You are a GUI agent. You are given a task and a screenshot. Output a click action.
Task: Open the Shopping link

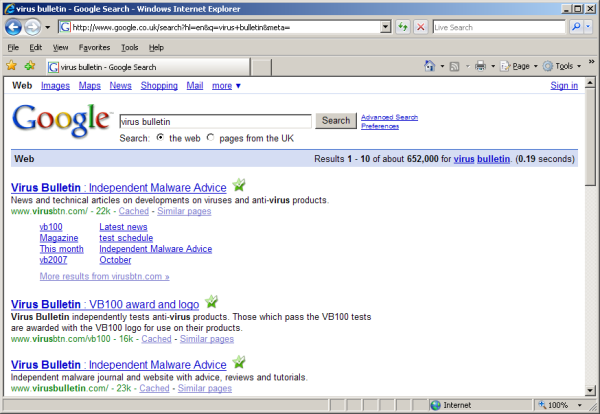pyautogui.click(x=159, y=86)
